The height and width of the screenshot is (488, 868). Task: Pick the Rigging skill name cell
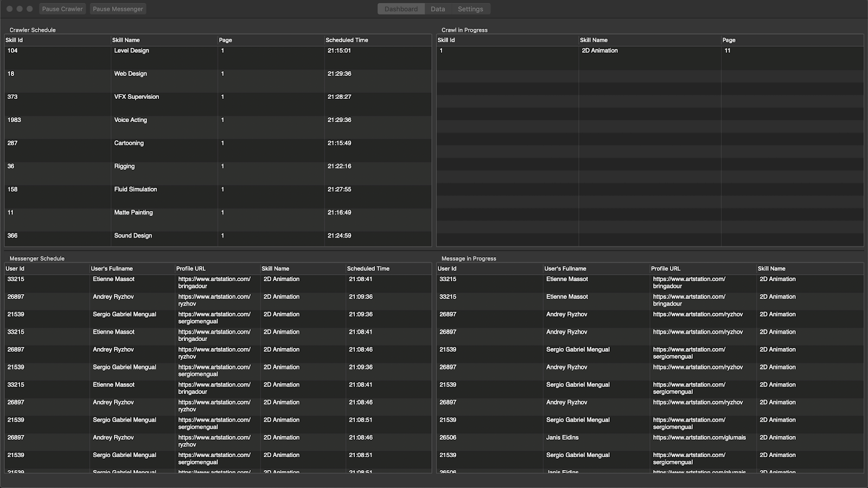[x=124, y=167]
